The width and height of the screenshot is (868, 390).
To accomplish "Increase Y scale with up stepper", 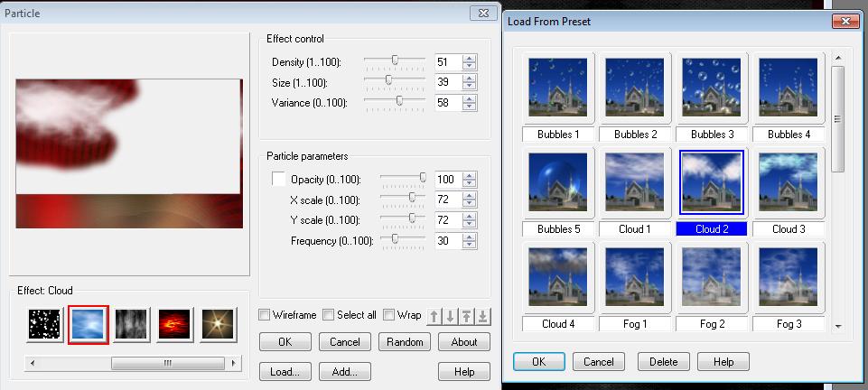I will tap(470, 217).
